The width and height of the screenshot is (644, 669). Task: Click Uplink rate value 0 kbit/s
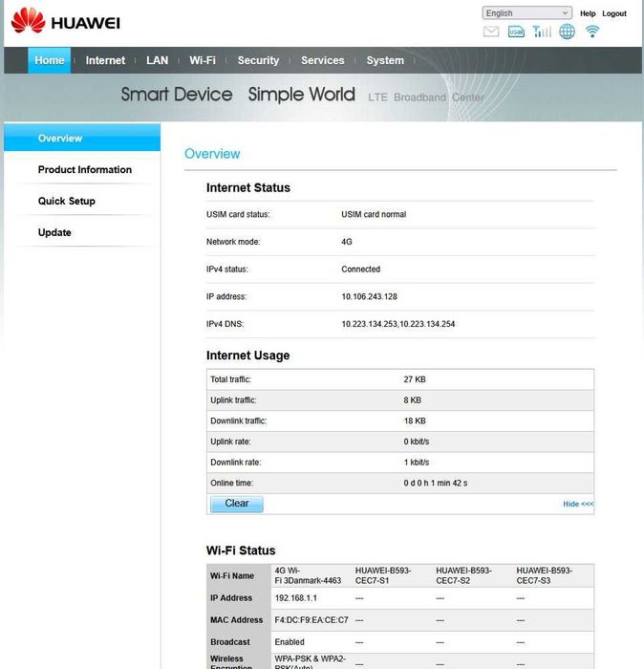(417, 442)
